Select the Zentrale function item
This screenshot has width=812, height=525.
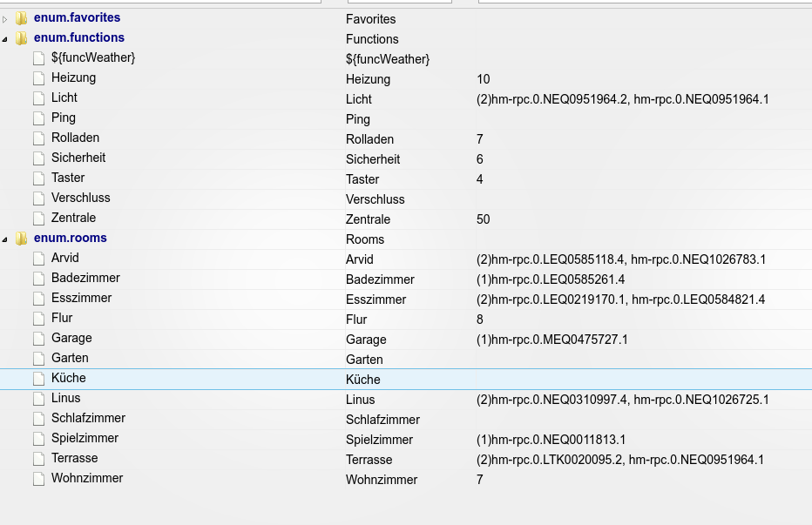tap(73, 218)
